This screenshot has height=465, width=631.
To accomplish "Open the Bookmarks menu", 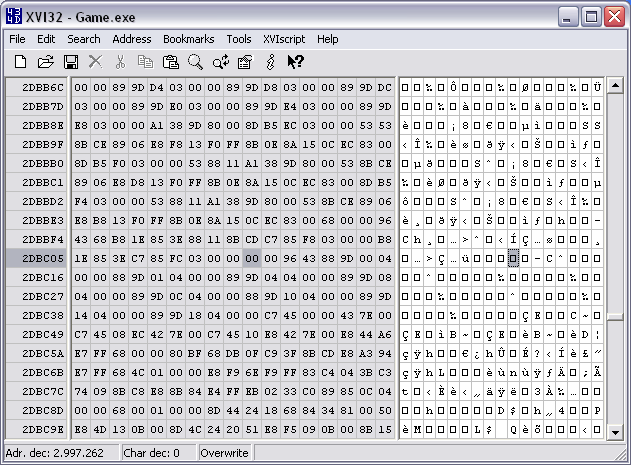I will click(x=188, y=39).
